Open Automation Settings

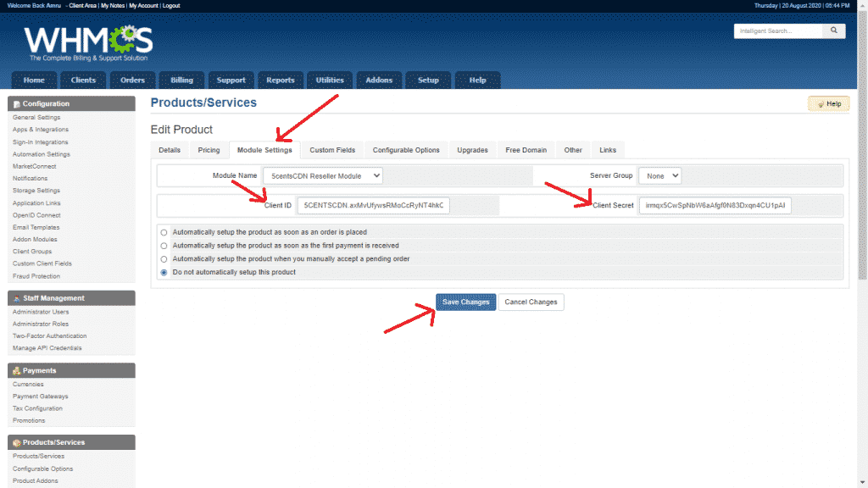[42, 154]
